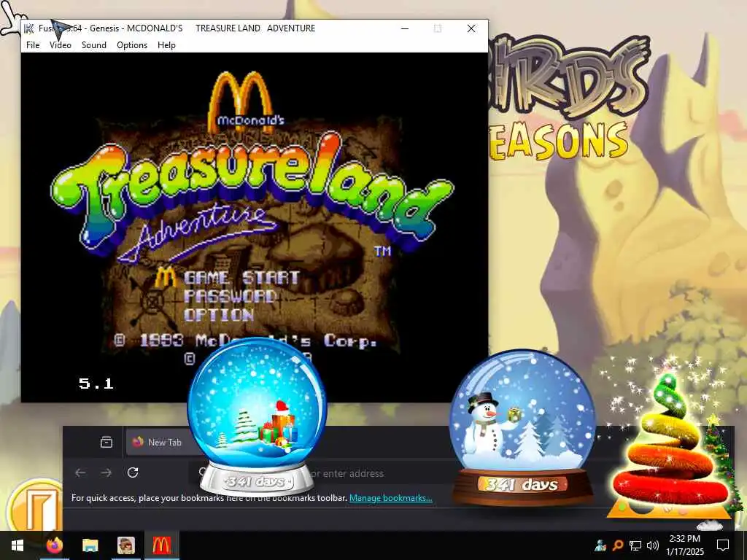The height and width of the screenshot is (560, 747).
Task: Open the Help menu in Fusion
Action: (166, 44)
